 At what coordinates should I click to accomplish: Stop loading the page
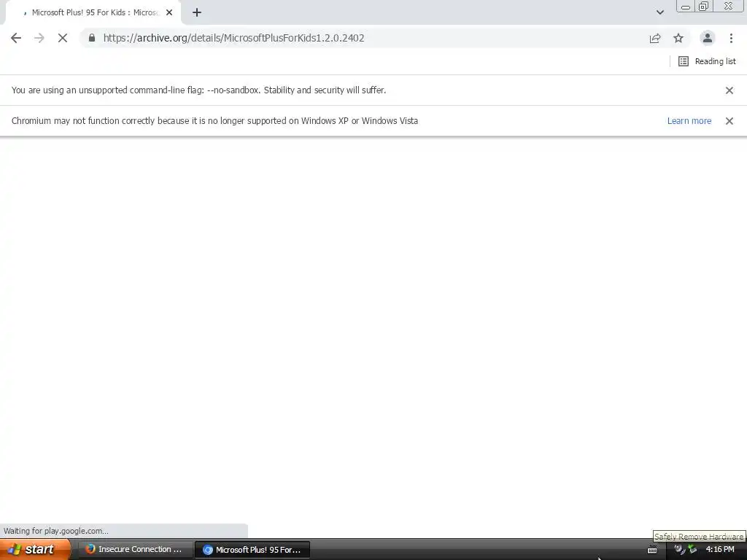pyautogui.click(x=63, y=38)
